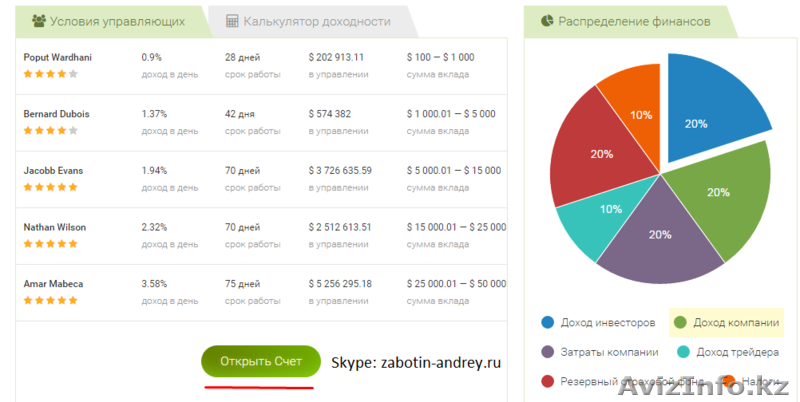Click the pie chart icon beside Распределение финансов
Image resolution: width=800 pixels, height=402 pixels.
(547, 21)
